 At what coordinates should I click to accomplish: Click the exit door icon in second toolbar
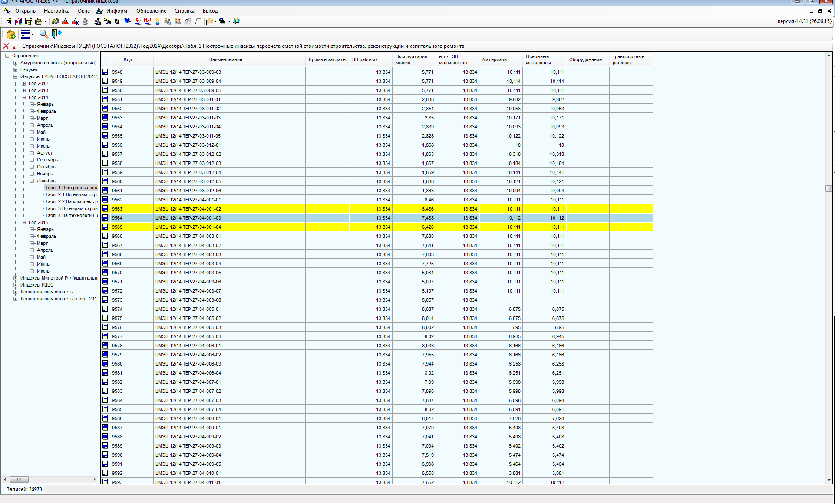56,34
